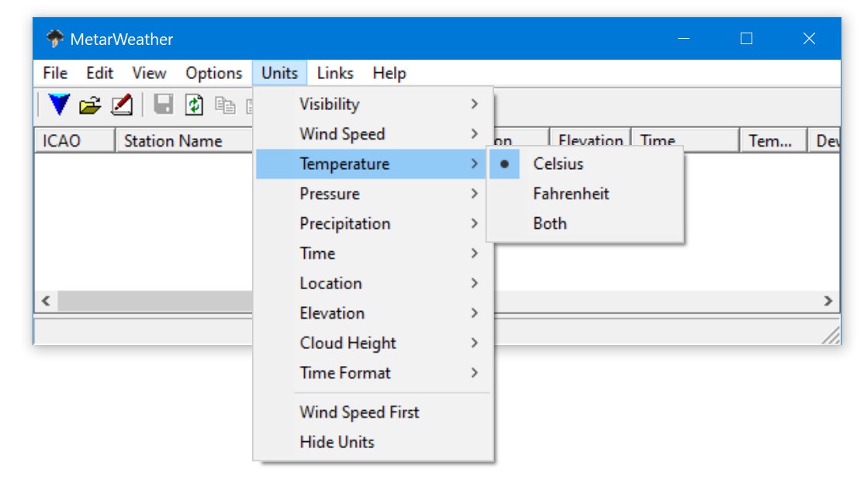Toggle the Wind Speed First option

(359, 412)
